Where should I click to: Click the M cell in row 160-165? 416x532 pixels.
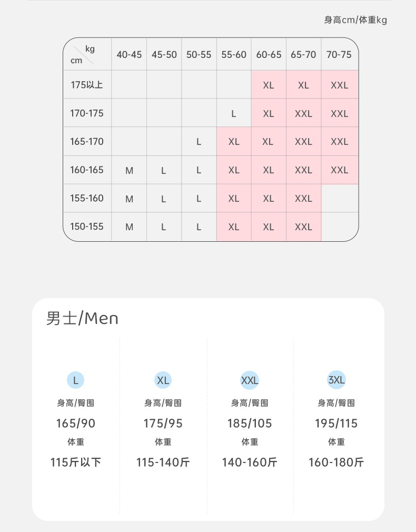click(130, 170)
